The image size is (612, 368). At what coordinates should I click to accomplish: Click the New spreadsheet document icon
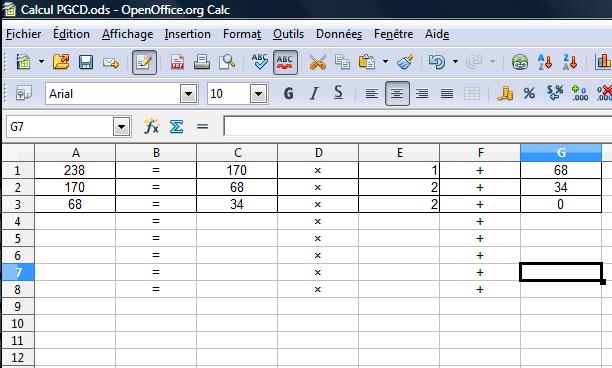coord(23,62)
